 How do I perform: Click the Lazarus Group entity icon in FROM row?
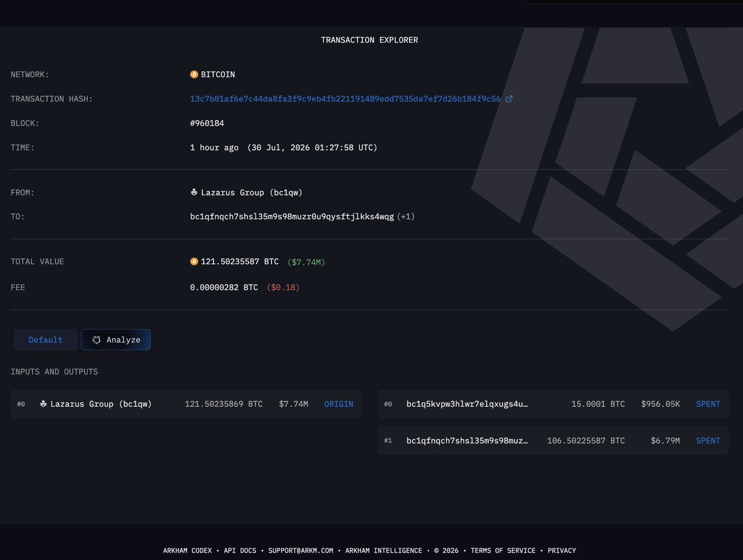pyautogui.click(x=194, y=192)
